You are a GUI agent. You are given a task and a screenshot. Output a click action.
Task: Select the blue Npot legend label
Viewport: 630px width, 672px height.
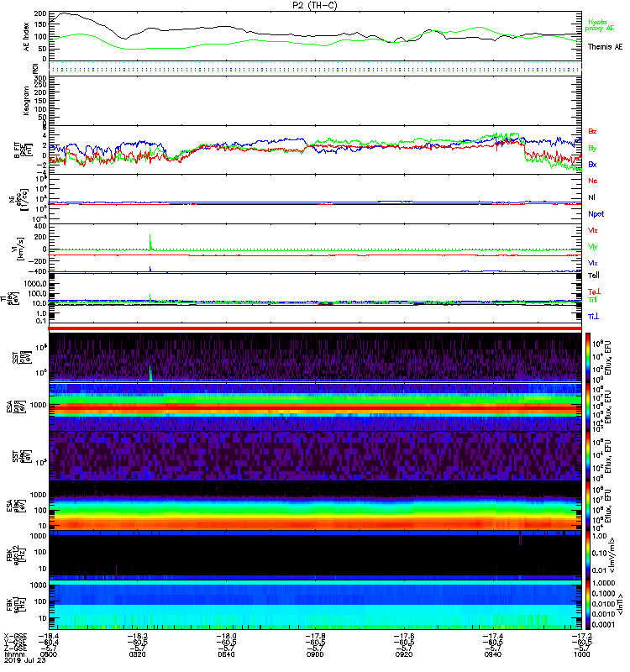pyautogui.click(x=596, y=214)
